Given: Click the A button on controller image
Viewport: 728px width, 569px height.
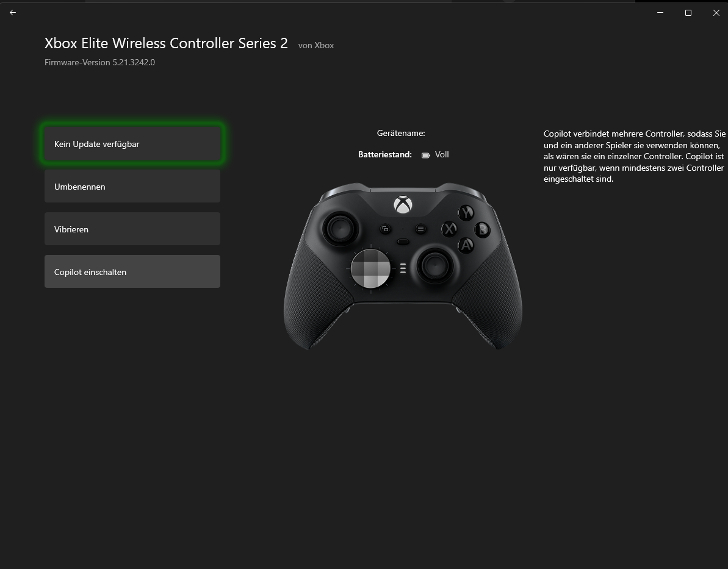Looking at the screenshot, I should point(466,245).
